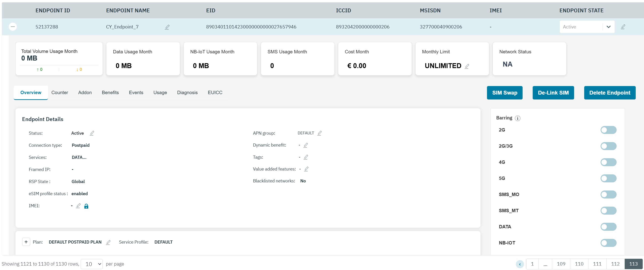Click the SIM Swap button

[x=504, y=93]
